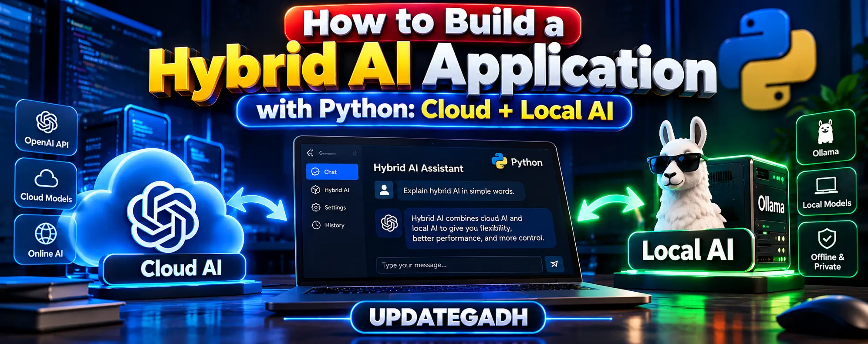
Task: Click the OpenAI avatar next to the reply
Action: [389, 223]
